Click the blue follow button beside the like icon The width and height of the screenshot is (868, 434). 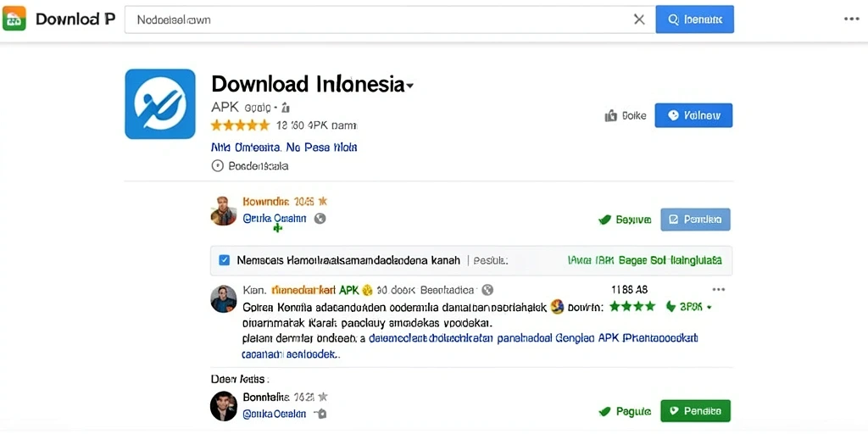693,115
